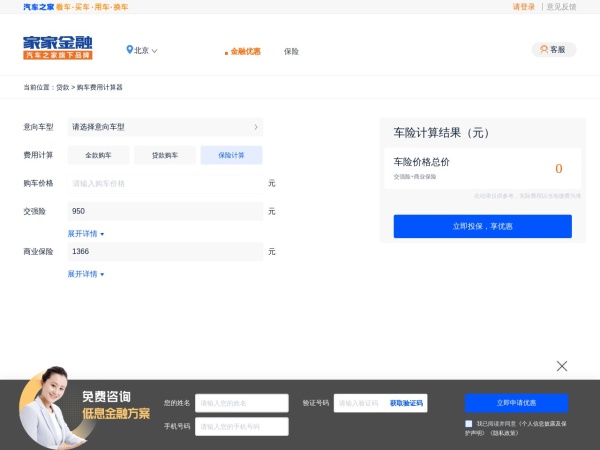600x450 pixels.
Task: Click the 获取验证码 button
Action: click(406, 403)
